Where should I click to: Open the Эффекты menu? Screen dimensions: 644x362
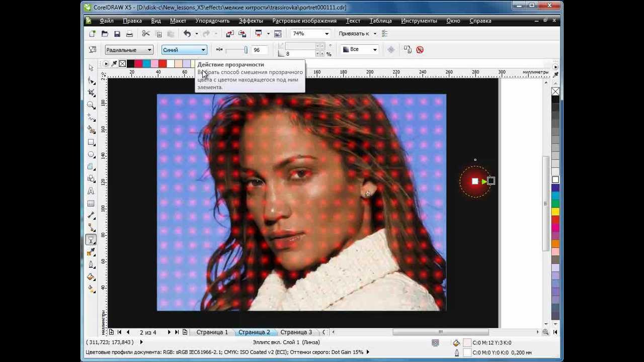[251, 21]
